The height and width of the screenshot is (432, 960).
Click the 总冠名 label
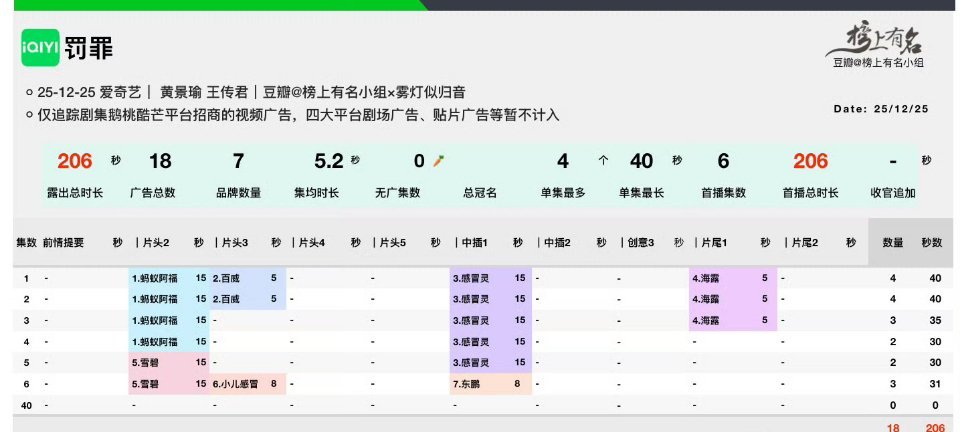[x=480, y=193]
